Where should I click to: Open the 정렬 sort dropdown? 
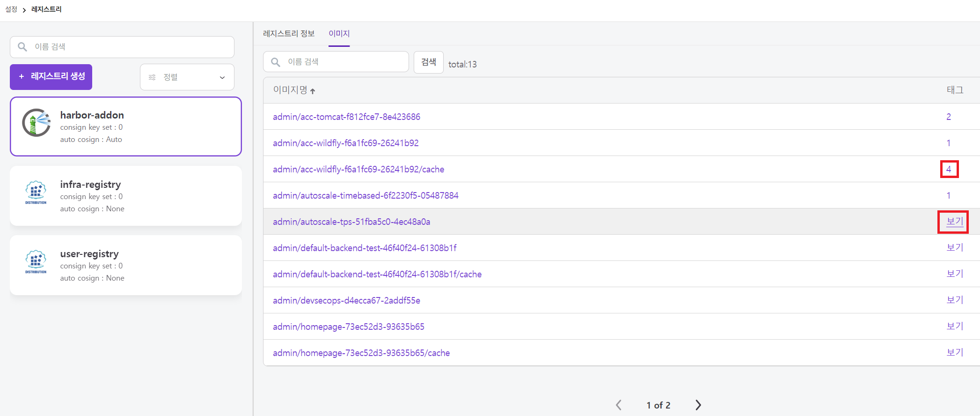point(187,77)
